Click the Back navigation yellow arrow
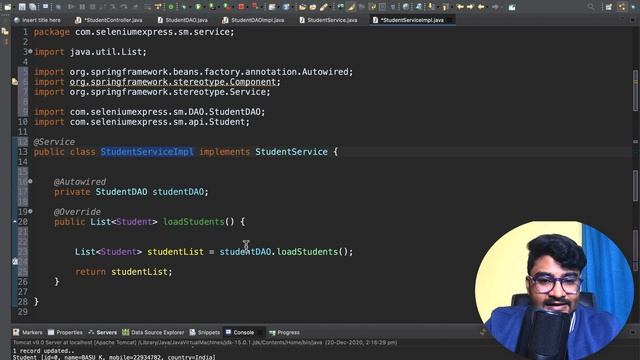640x360 pixels. 481,7
